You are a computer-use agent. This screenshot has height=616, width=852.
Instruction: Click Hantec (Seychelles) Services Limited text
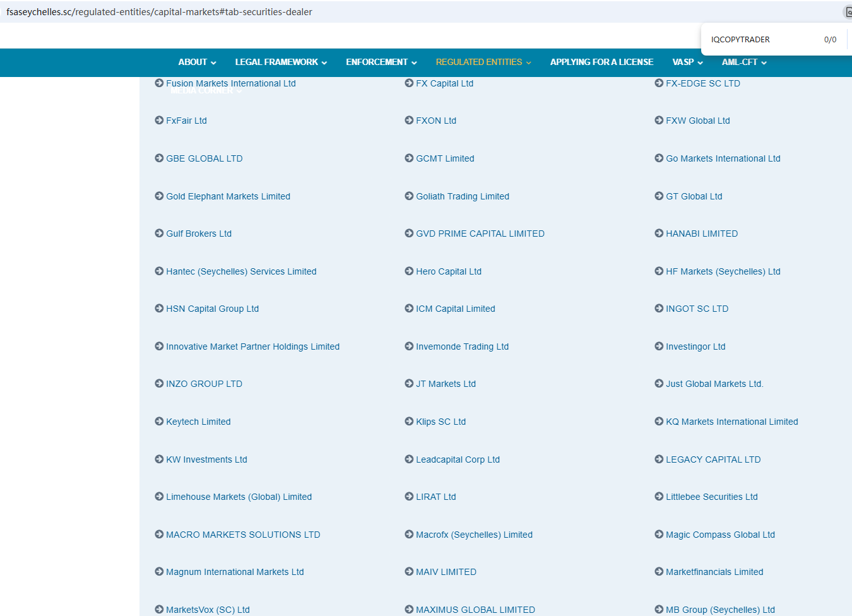click(241, 271)
